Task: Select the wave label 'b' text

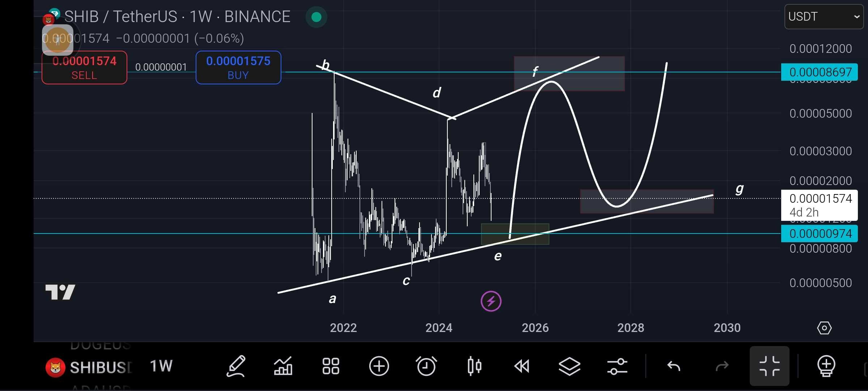Action: [325, 65]
